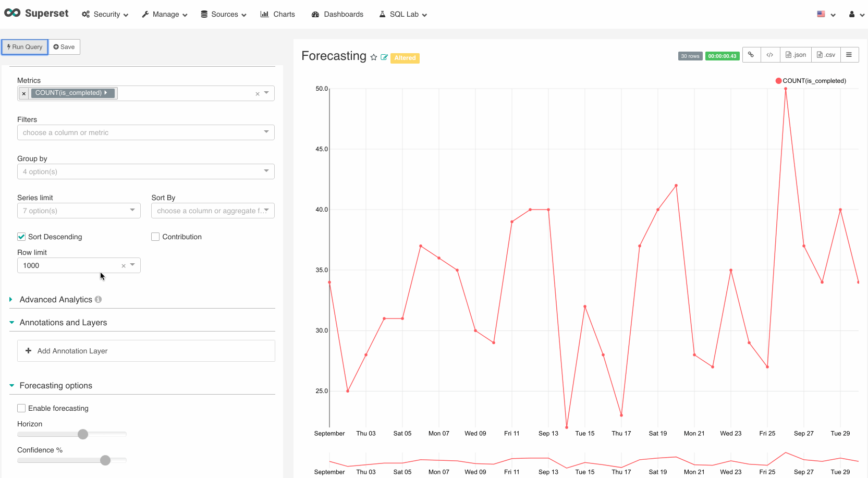Open the Filters column selector
The height and width of the screenshot is (478, 868).
point(146,132)
